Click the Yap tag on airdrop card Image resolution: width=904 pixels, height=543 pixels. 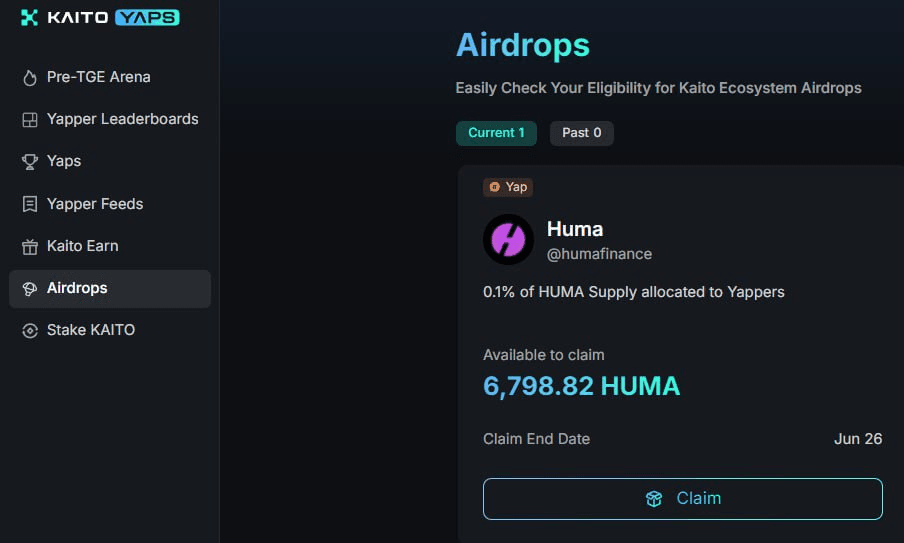tap(508, 187)
